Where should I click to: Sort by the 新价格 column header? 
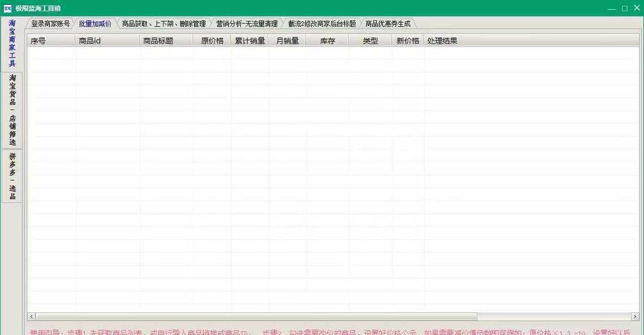[407, 41]
